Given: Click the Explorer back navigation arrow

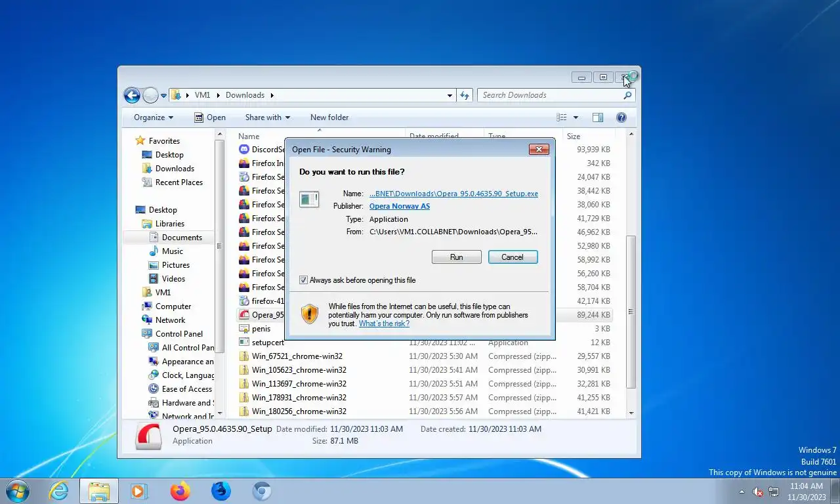Looking at the screenshot, I should pos(132,95).
